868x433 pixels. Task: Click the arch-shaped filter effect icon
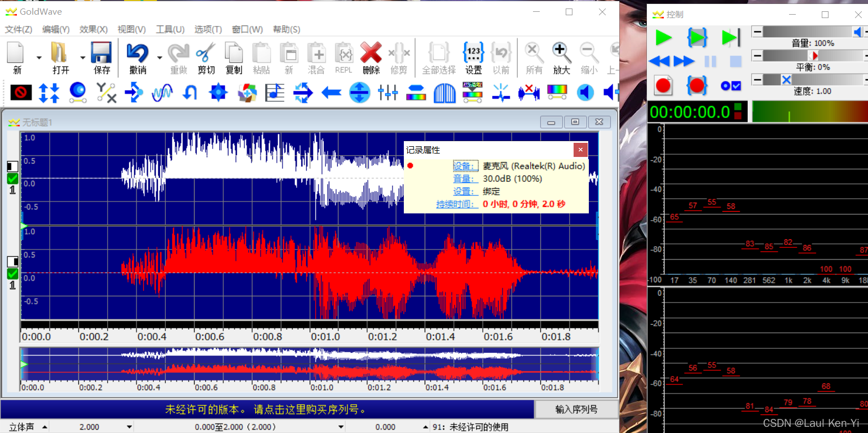pos(444,92)
